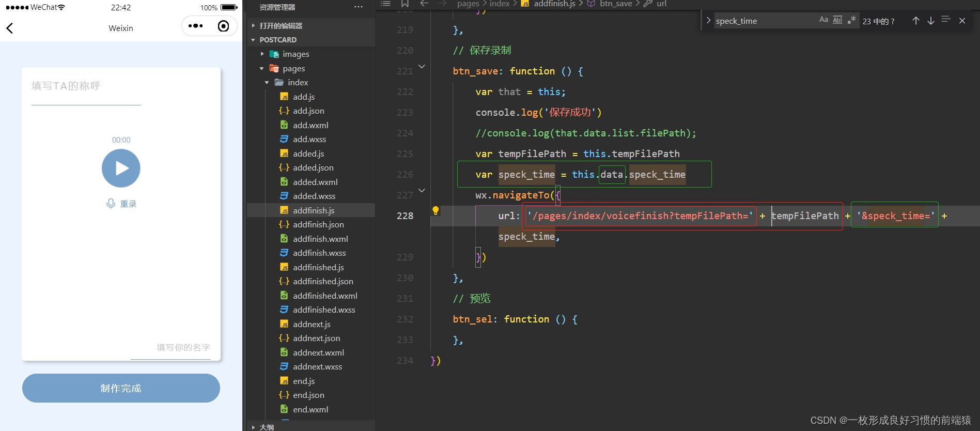980x431 pixels.
Task: Click index breadcrumb segment
Action: pos(500,4)
